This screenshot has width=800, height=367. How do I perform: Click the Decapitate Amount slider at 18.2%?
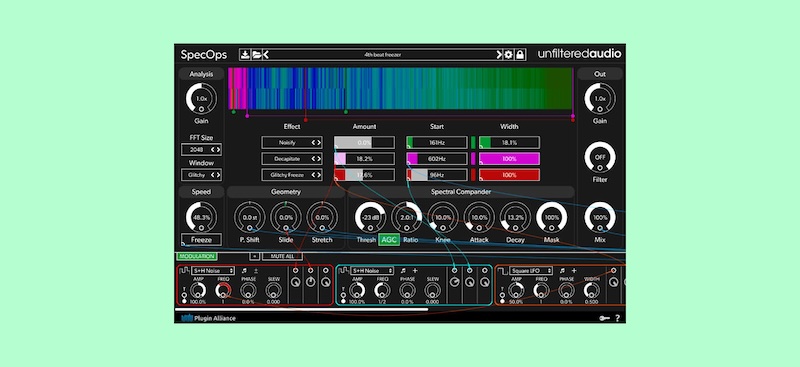(364, 159)
